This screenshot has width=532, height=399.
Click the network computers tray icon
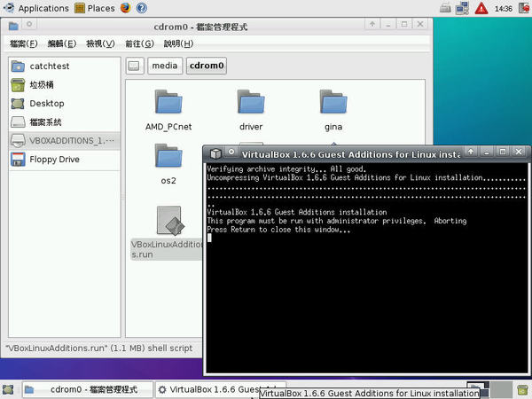[462, 8]
